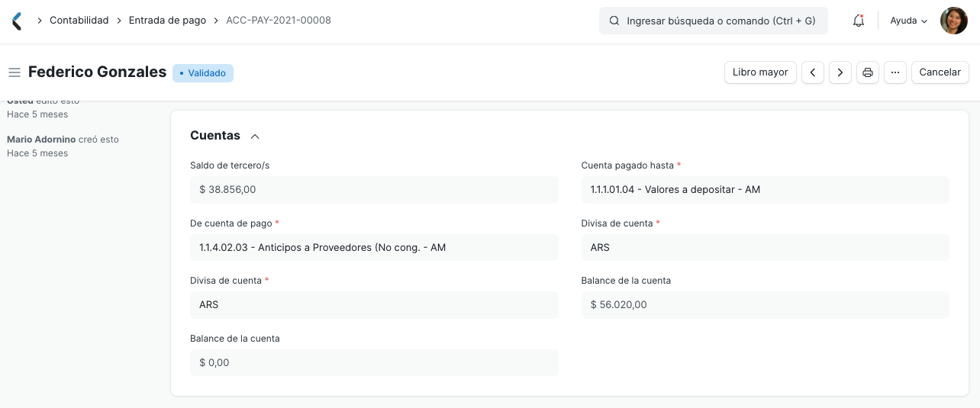Click the Validado status badge

(x=203, y=73)
